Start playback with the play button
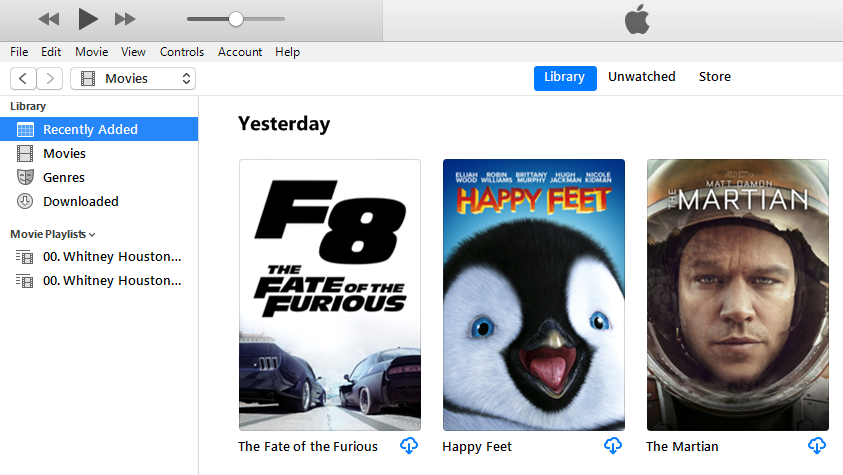The width and height of the screenshot is (843, 475). coord(87,19)
